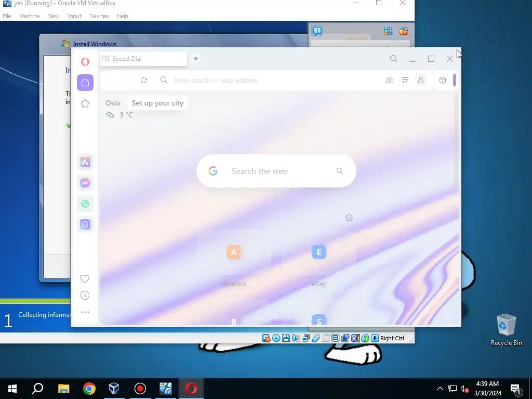Viewport: 532px width, 399px height.
Task: Click VirtualBox delete-all-notifications toolbar icon
Action: point(403,31)
